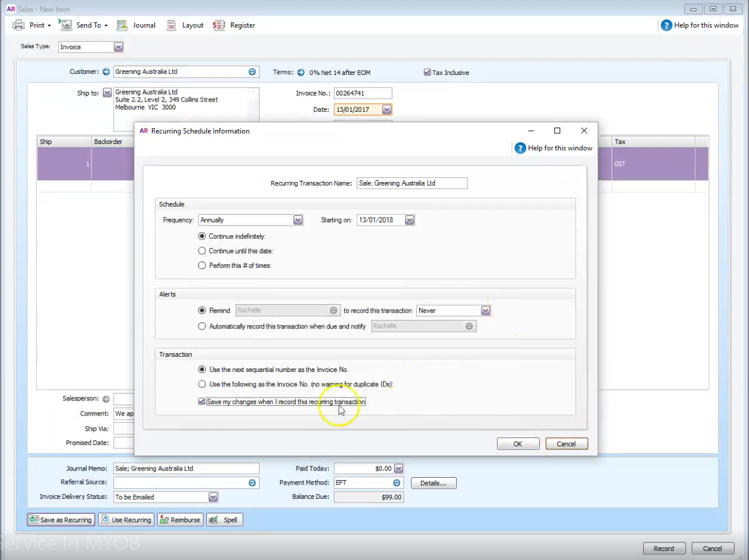Click the Use Recurring button
This screenshot has width=749, height=560.
pos(126,519)
